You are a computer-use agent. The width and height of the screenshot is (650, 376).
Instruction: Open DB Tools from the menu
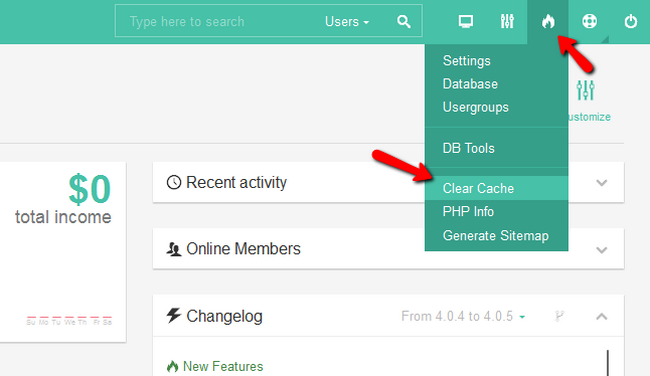(497, 148)
